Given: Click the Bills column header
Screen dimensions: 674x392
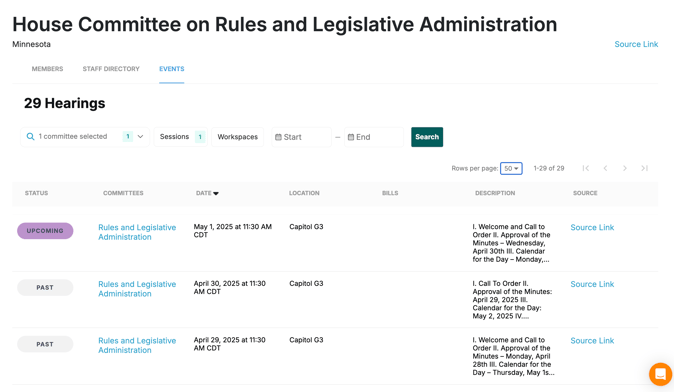Looking at the screenshot, I should click(390, 193).
